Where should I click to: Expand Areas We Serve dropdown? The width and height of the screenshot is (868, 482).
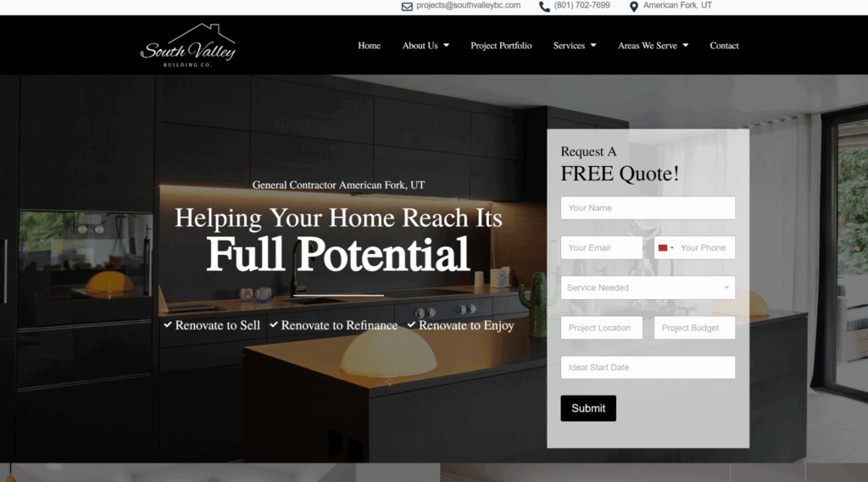pos(653,46)
